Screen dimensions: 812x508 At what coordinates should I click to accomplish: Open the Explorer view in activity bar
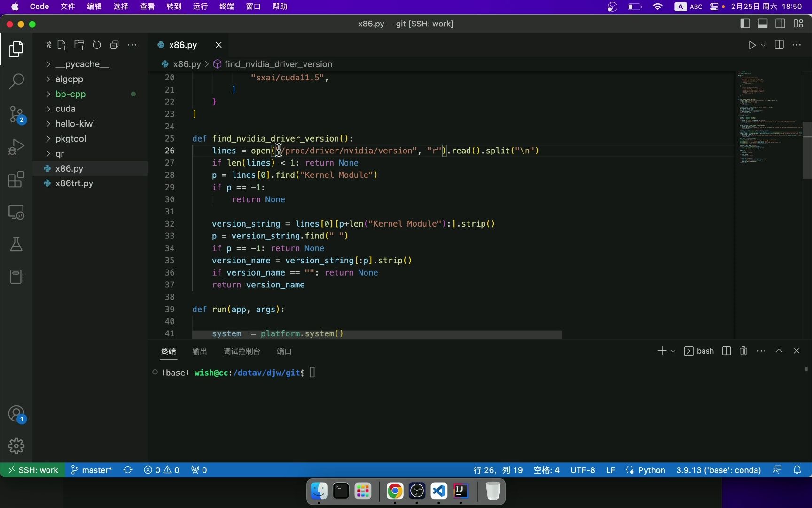coord(16,49)
